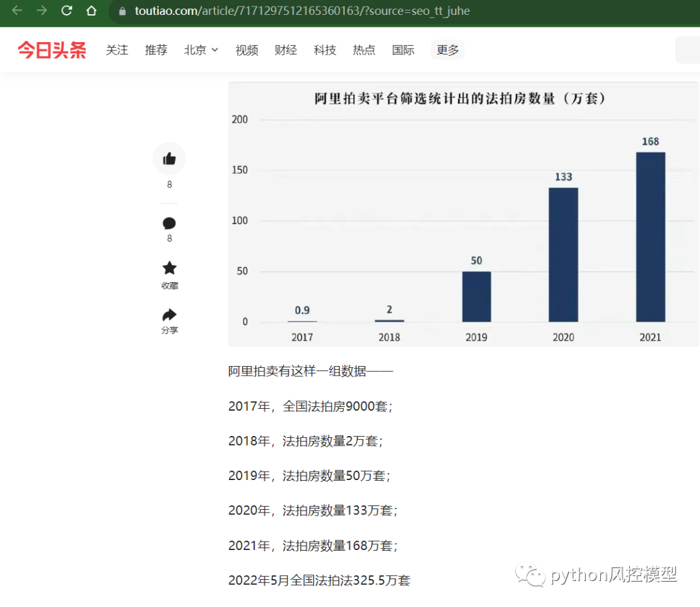
Task: Click the line 2021年，法拍房数量168万套
Action: tap(313, 545)
